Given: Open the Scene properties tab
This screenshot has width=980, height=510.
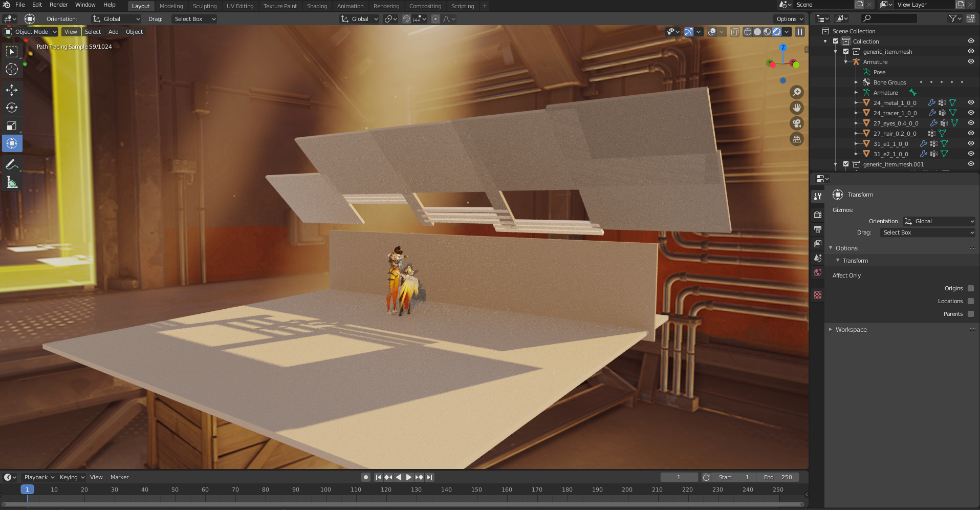Looking at the screenshot, I should [818, 258].
